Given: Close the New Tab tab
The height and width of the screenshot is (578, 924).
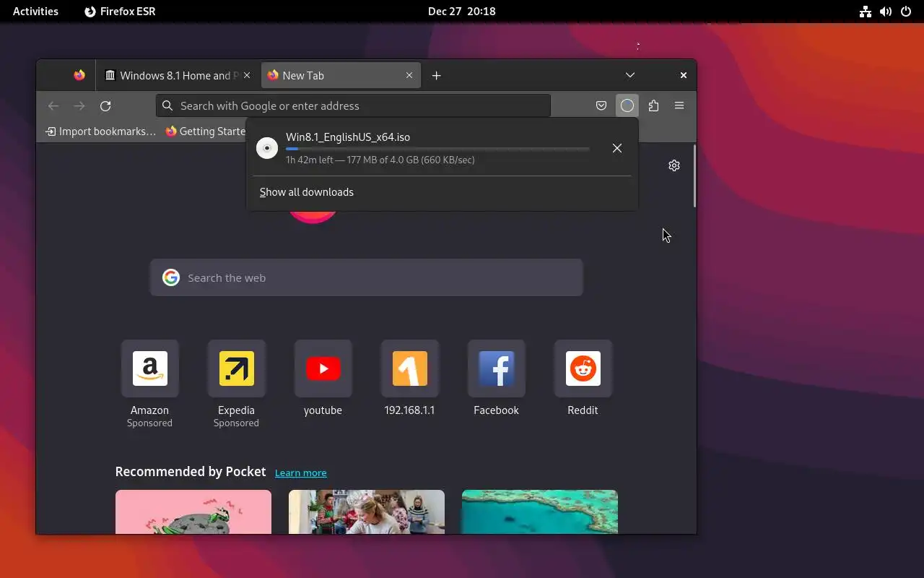Looking at the screenshot, I should [x=409, y=75].
